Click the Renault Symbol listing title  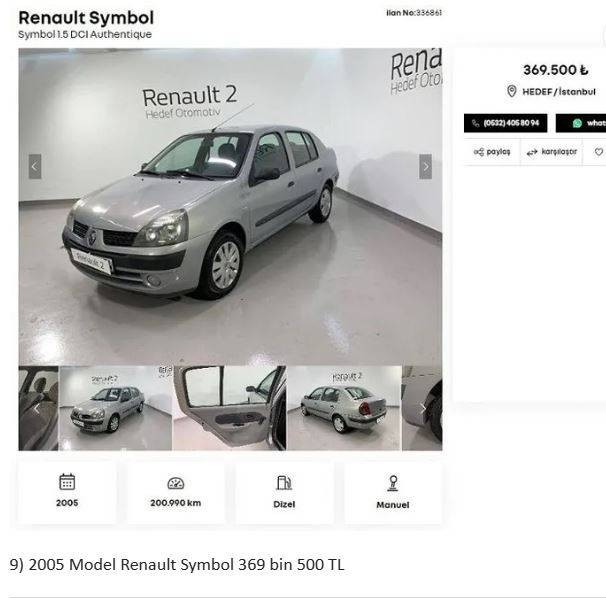coord(86,18)
